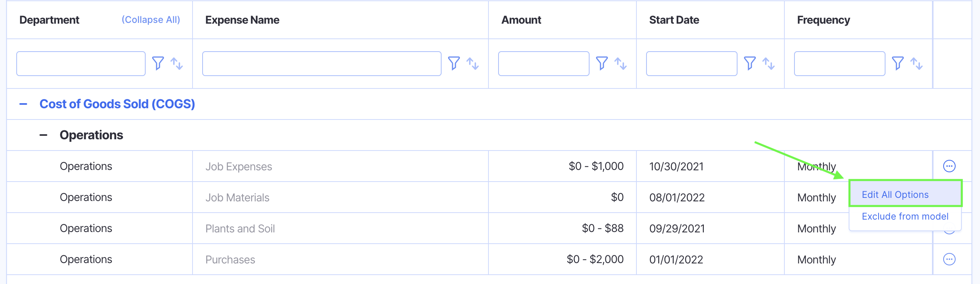The image size is (980, 284).
Task: Sort by Expense Name using arrows icon
Action: click(473, 63)
